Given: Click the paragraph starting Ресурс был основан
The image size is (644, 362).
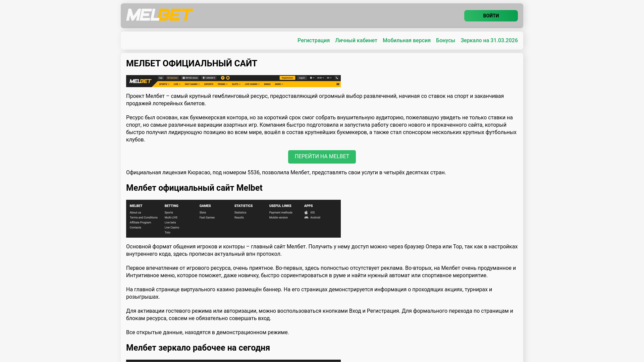Looking at the screenshot, I should (321, 129).
